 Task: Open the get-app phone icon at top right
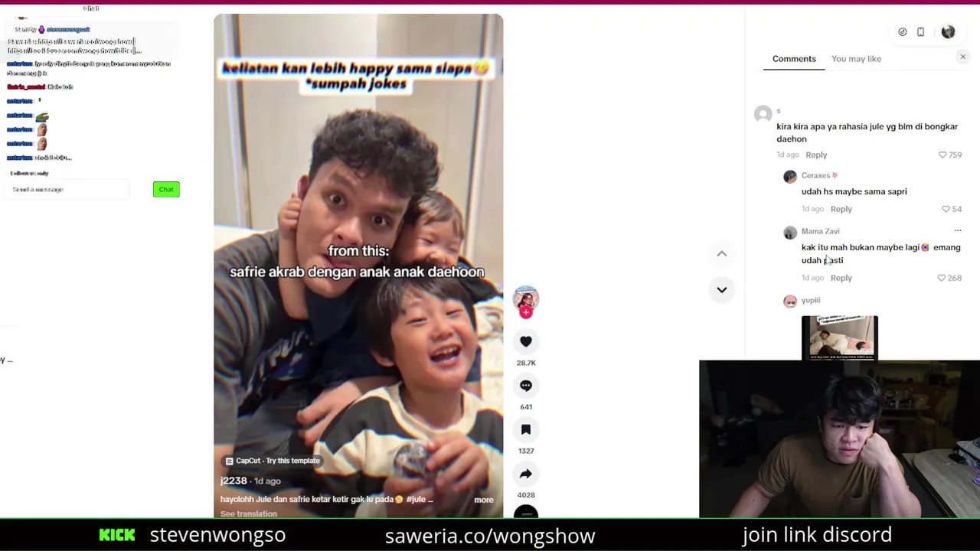pyautogui.click(x=921, y=32)
